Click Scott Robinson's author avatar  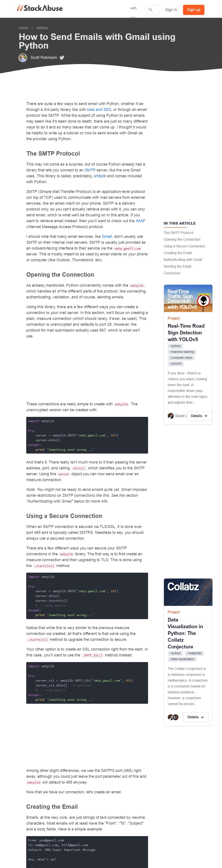23,58
